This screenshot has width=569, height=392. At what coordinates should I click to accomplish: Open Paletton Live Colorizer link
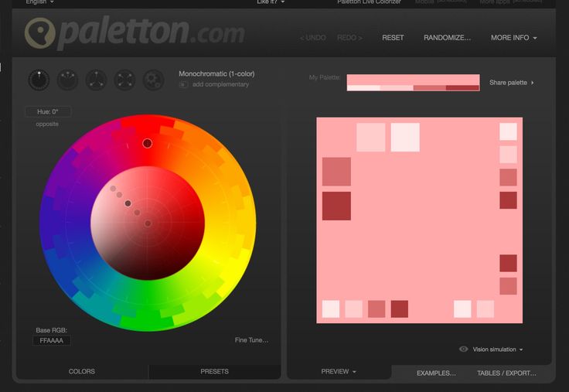(x=369, y=2)
